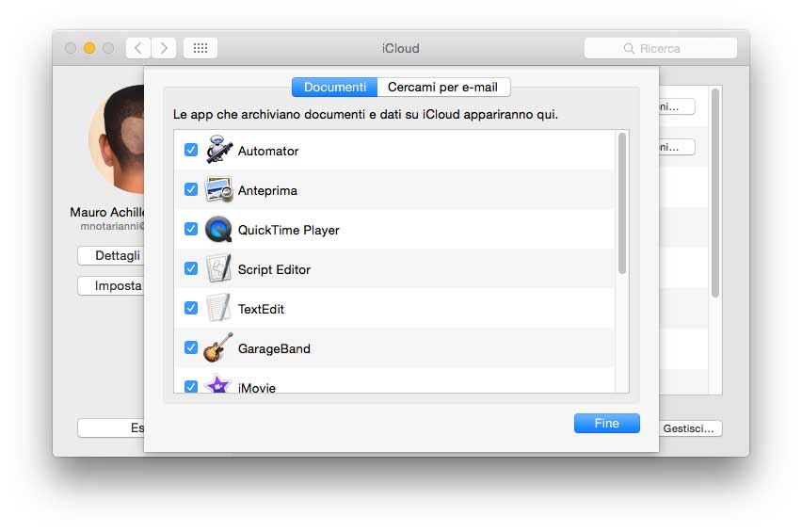The image size is (802, 532).
Task: Click the Ricerca search field
Action: click(x=660, y=49)
